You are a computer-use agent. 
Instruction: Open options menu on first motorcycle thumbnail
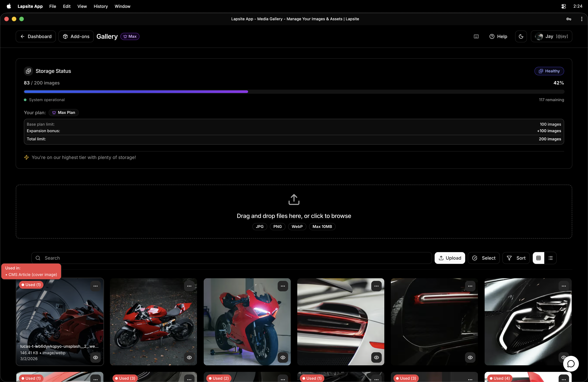(x=95, y=286)
